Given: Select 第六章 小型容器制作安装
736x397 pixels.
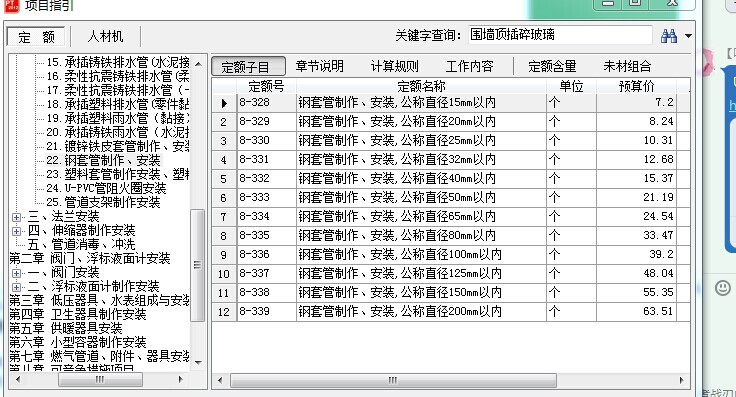Looking at the screenshot, I should tap(78, 342).
